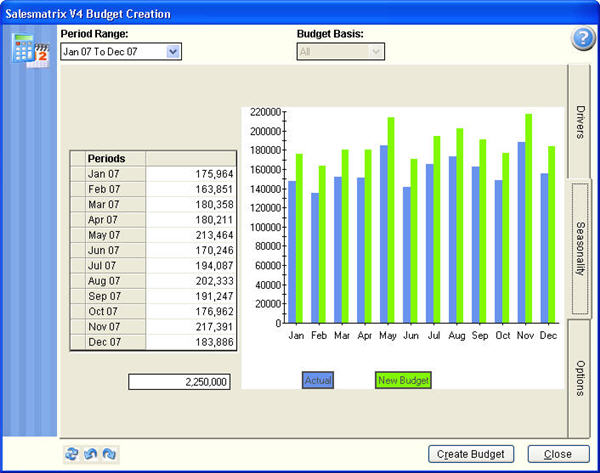600x473 pixels.
Task: Click the refresh icon in bottom toolbar
Action: pyautogui.click(x=71, y=453)
